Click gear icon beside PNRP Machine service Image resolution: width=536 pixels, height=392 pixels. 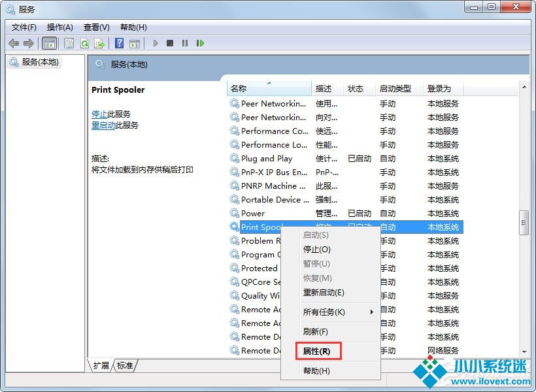(x=234, y=186)
